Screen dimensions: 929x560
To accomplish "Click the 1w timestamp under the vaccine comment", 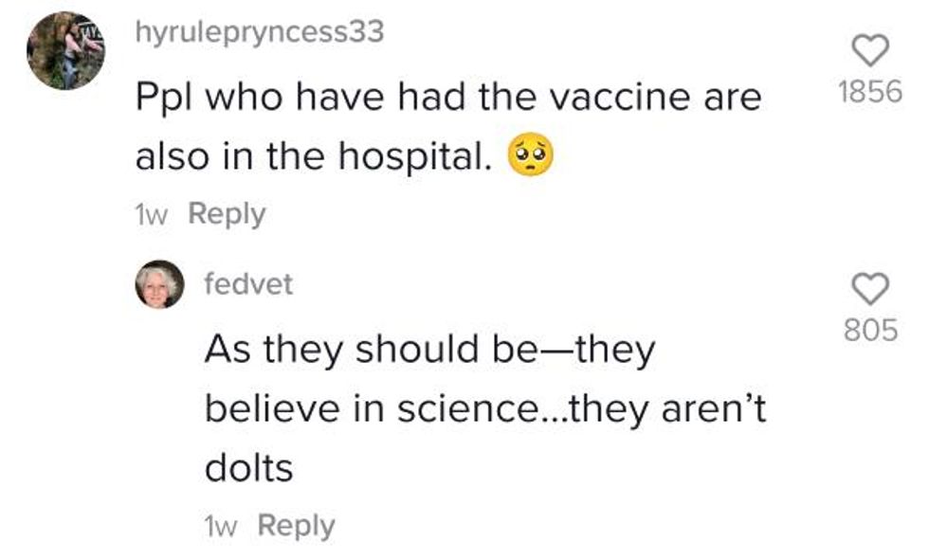I will point(152,214).
